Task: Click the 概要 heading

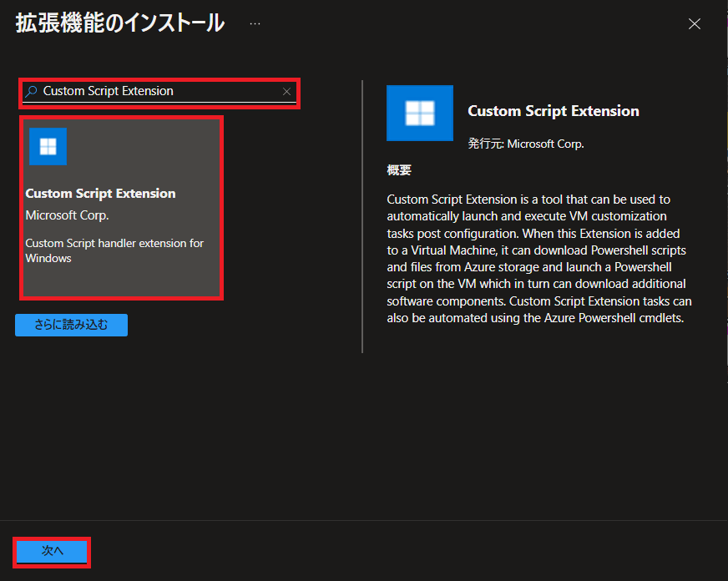Action: 399,170
